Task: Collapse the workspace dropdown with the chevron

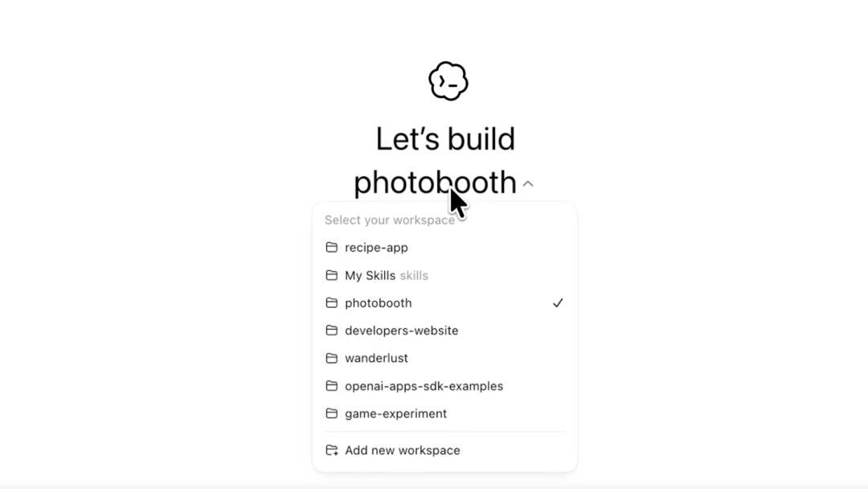Action: tap(528, 184)
